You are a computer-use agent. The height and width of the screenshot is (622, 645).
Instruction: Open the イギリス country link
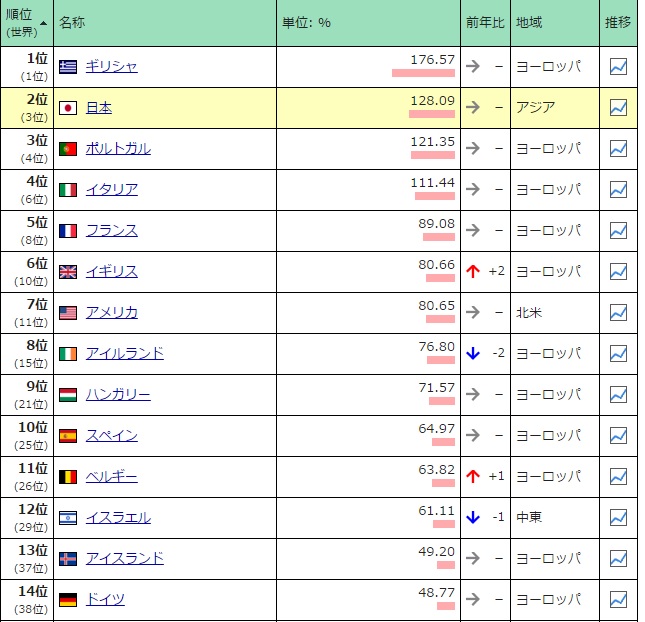pos(111,272)
